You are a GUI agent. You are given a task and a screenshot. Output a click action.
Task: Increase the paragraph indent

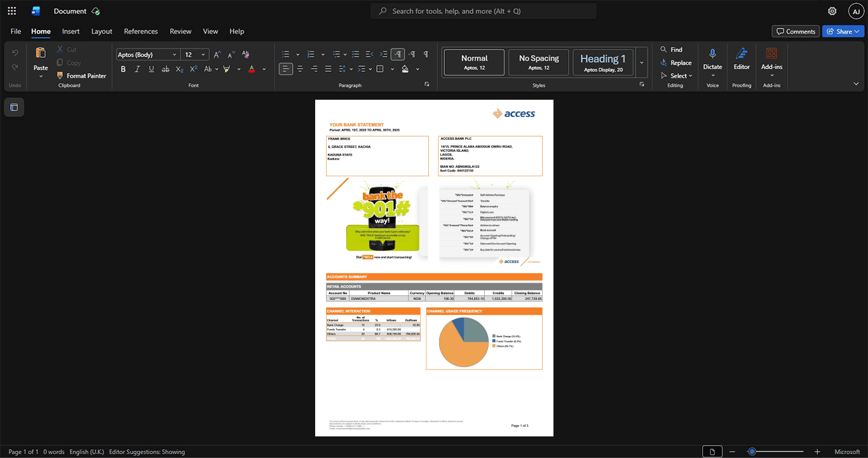tap(384, 54)
